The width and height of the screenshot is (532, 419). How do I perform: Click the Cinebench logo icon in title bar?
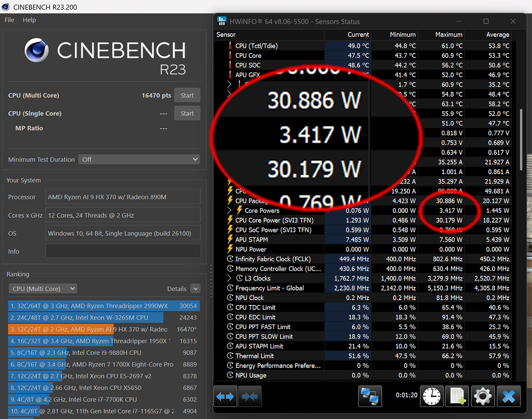[6, 7]
